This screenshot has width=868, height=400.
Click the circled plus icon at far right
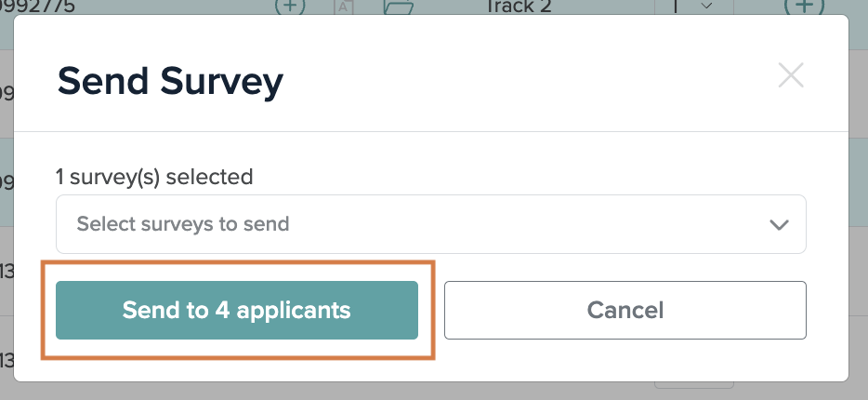click(804, 7)
